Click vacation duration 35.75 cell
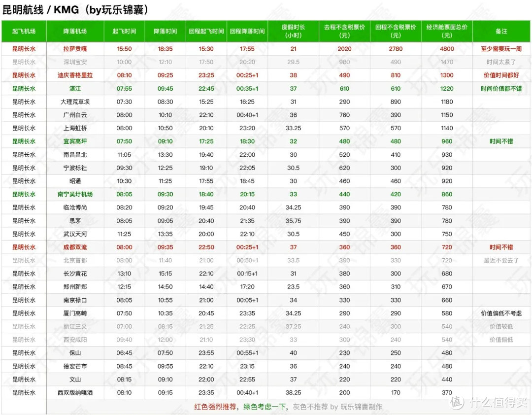 click(x=294, y=221)
